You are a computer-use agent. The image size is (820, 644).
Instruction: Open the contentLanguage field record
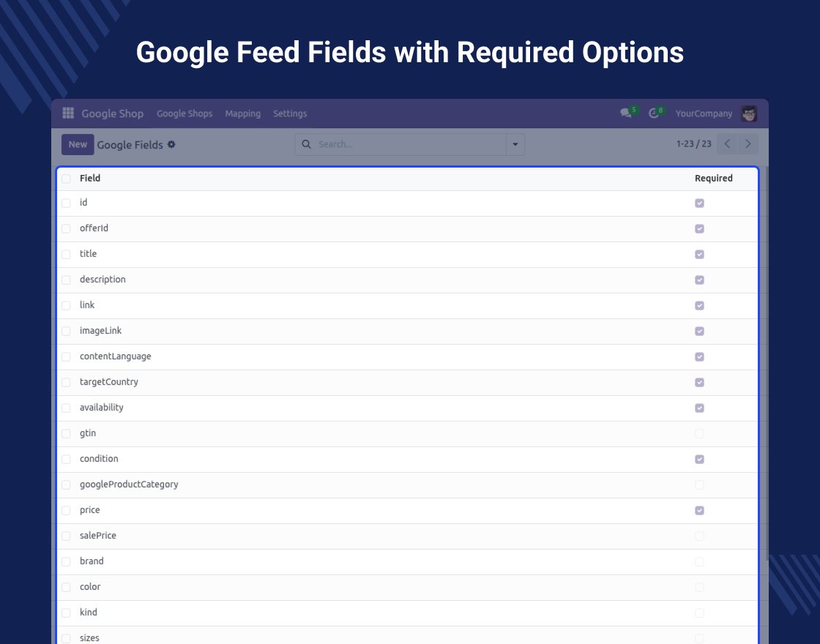115,356
